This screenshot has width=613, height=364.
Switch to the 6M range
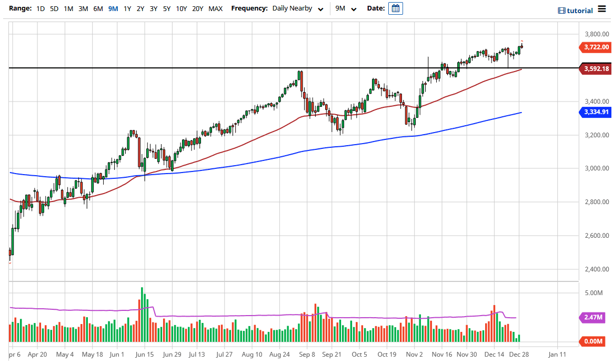[x=97, y=9]
